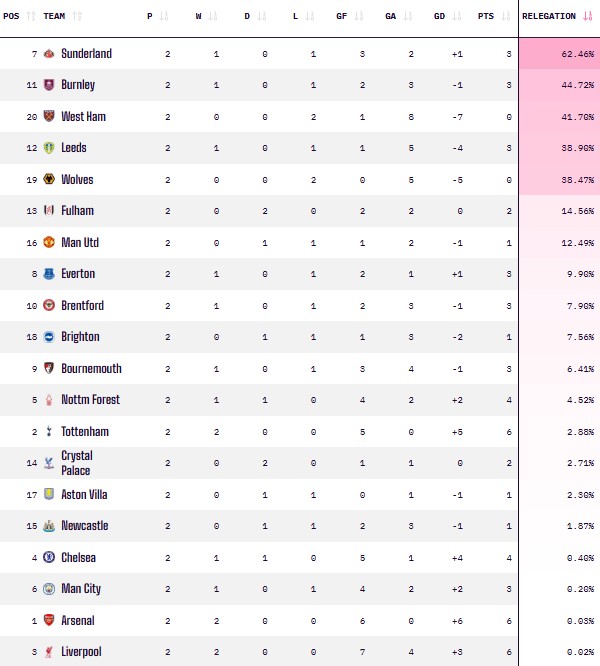
Task: Click the Liverpool club crest icon
Action: [49, 652]
